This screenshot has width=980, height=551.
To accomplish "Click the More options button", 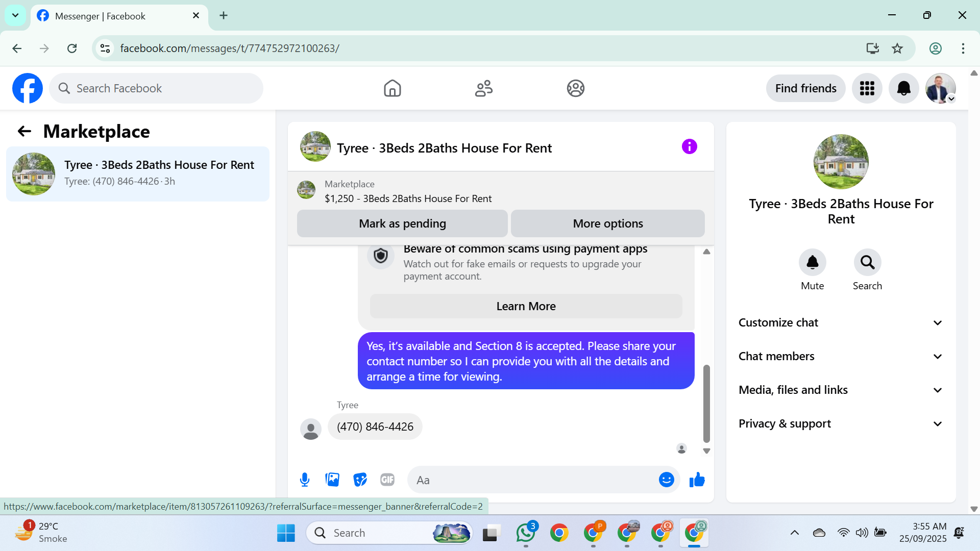I will tap(607, 223).
